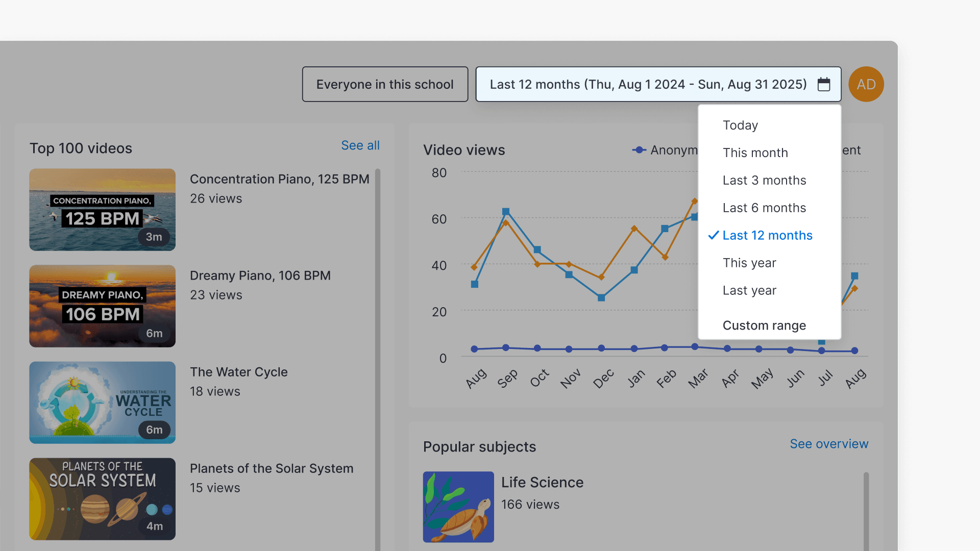
Task: Click the 166 views count text
Action: click(530, 504)
